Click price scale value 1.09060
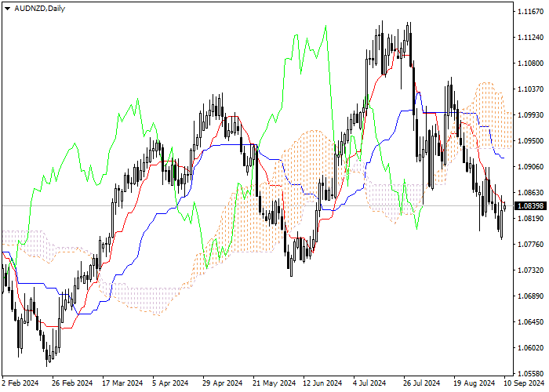The image size is (549, 392). coord(530,167)
